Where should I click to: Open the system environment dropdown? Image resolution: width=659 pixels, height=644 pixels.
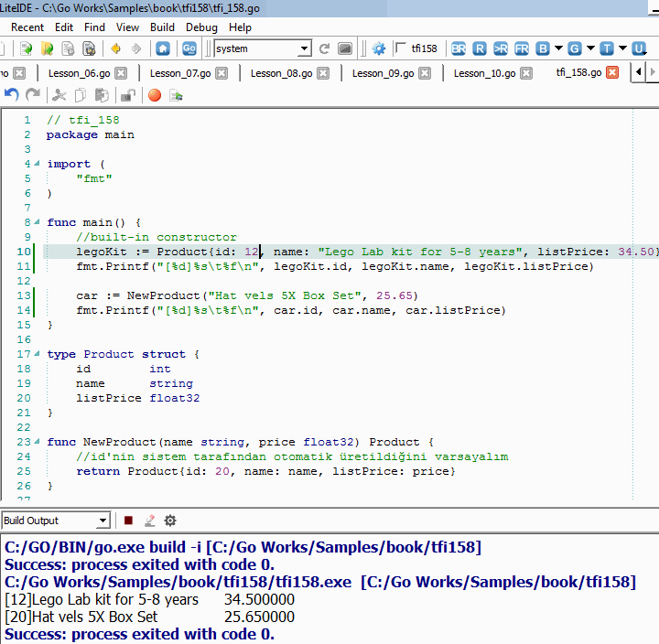[304, 48]
